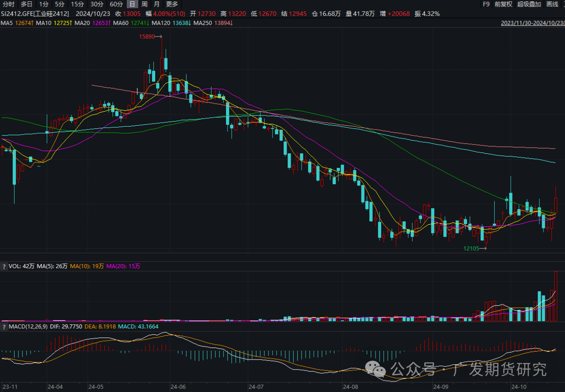Viewport: 565px width, 392px height.
Task: Select the 1分 one-minute period
Action: click(44, 4)
